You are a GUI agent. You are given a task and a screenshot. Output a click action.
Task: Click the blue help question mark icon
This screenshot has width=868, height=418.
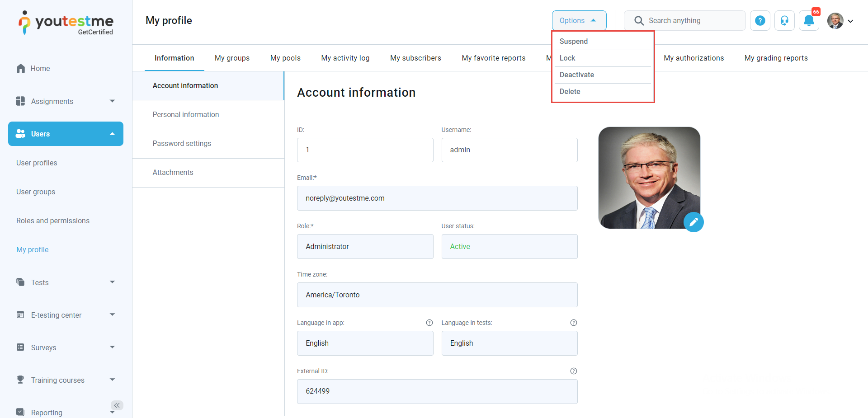pos(760,21)
